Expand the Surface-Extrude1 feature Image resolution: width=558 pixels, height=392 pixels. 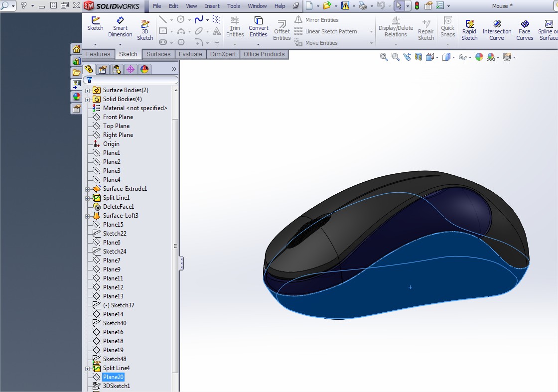point(88,189)
